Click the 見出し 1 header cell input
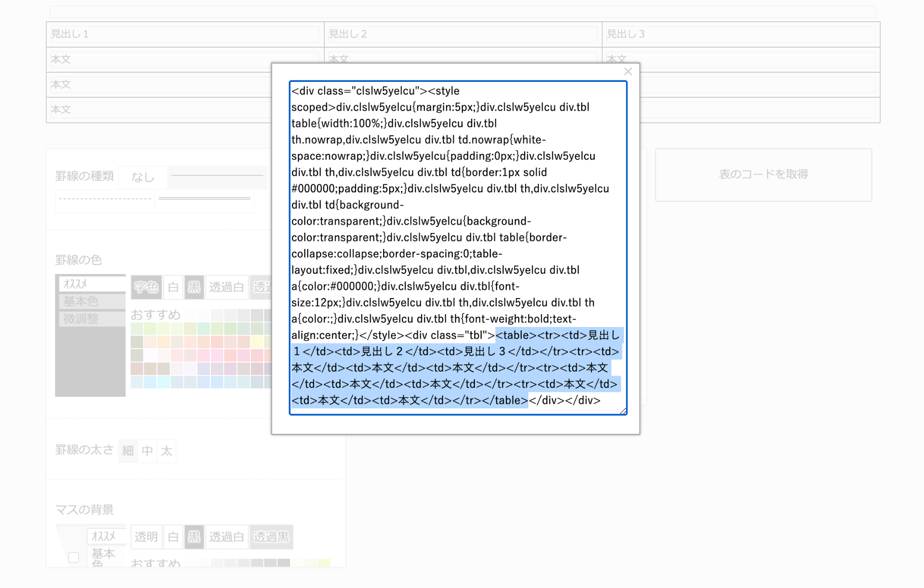The image size is (924, 588). (x=185, y=34)
